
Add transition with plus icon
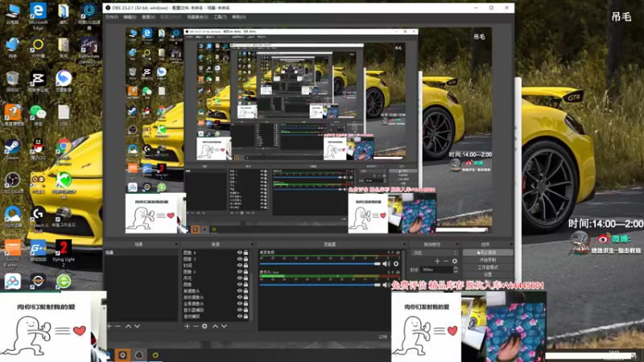[437, 261]
